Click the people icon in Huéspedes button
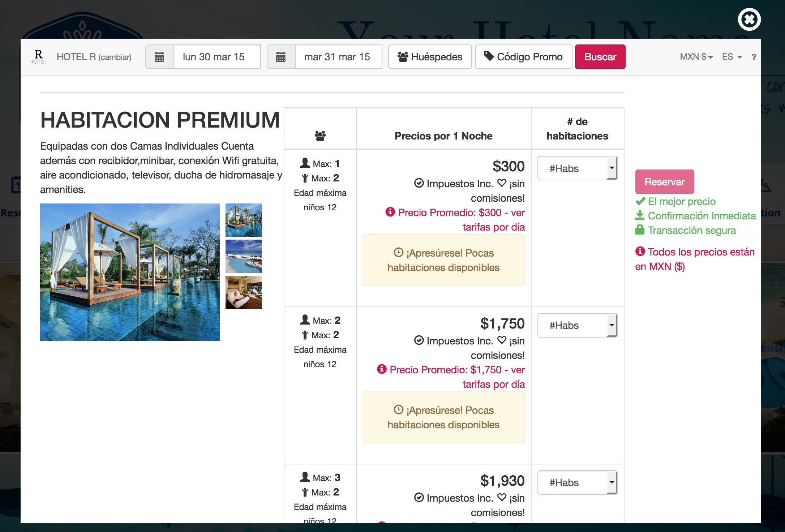 (403, 56)
